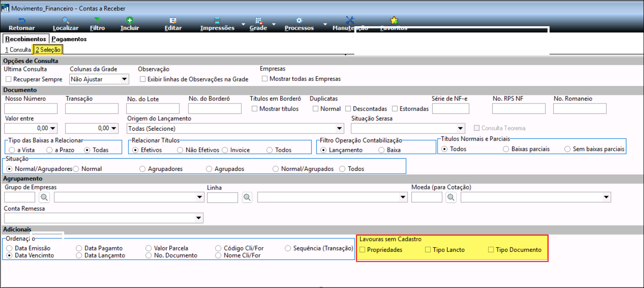
Task: Order by Nome Cli/For
Action: click(219, 255)
